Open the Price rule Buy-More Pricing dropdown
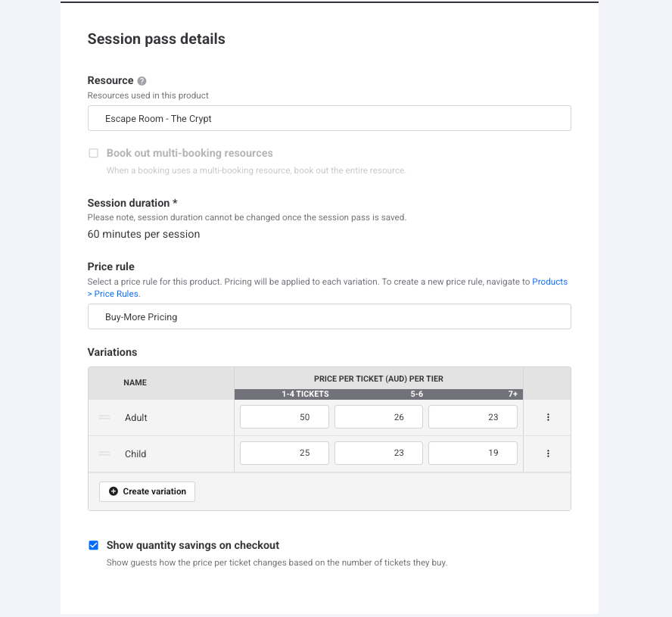 [329, 317]
